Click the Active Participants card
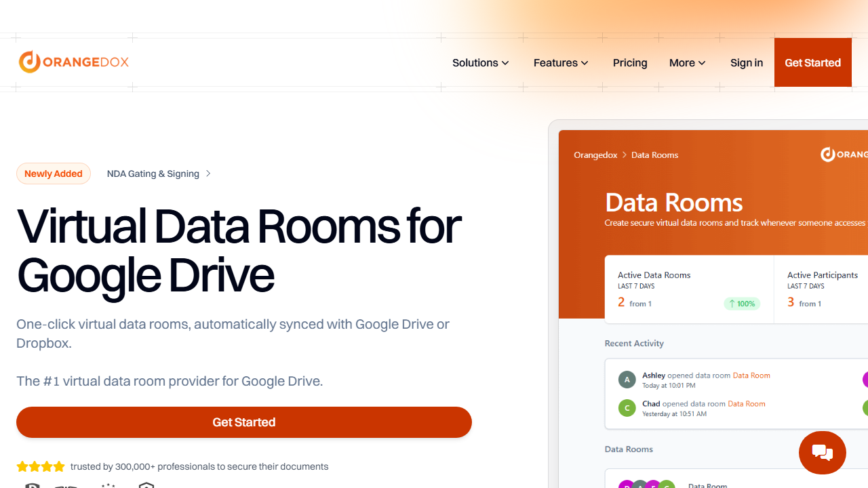Screen dimensions: 868x488 coord(821,289)
